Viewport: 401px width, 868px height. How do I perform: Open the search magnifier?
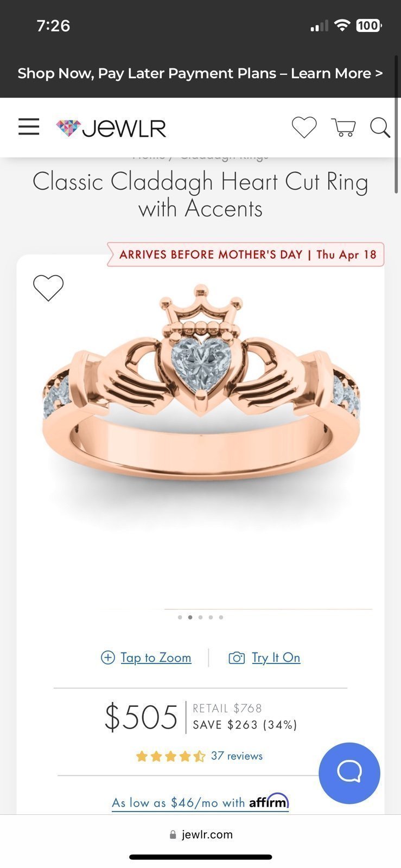pos(380,128)
